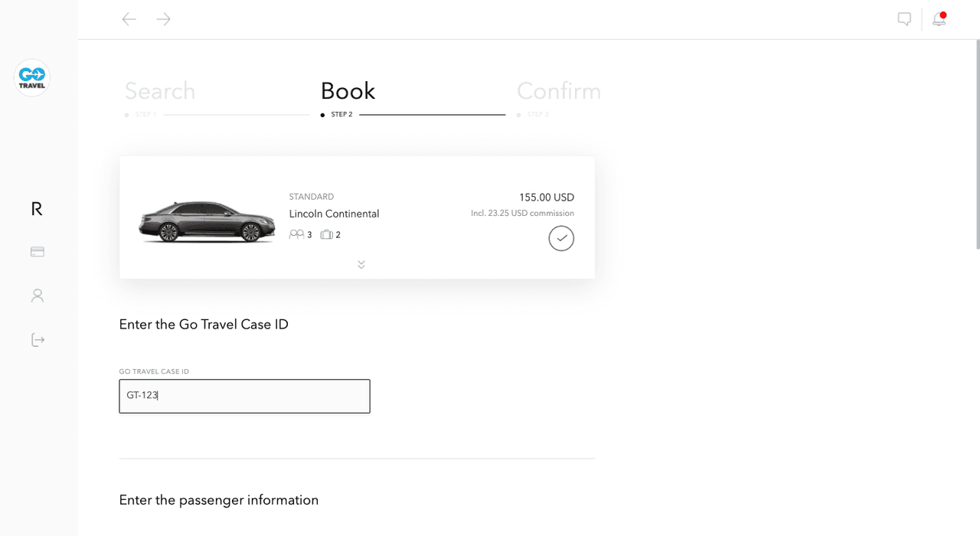Viewport: 980px width, 536px height.
Task: Go back using the left arrow
Action: (x=129, y=19)
